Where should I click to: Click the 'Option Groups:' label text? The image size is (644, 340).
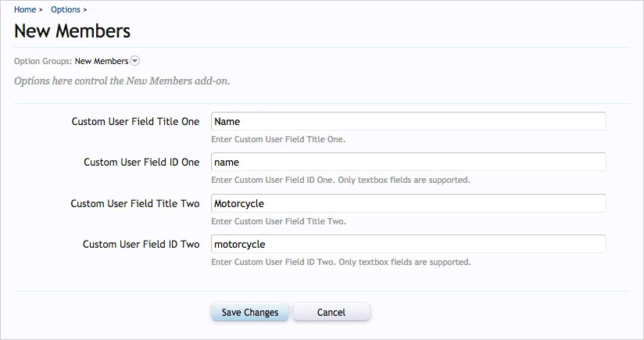click(43, 61)
